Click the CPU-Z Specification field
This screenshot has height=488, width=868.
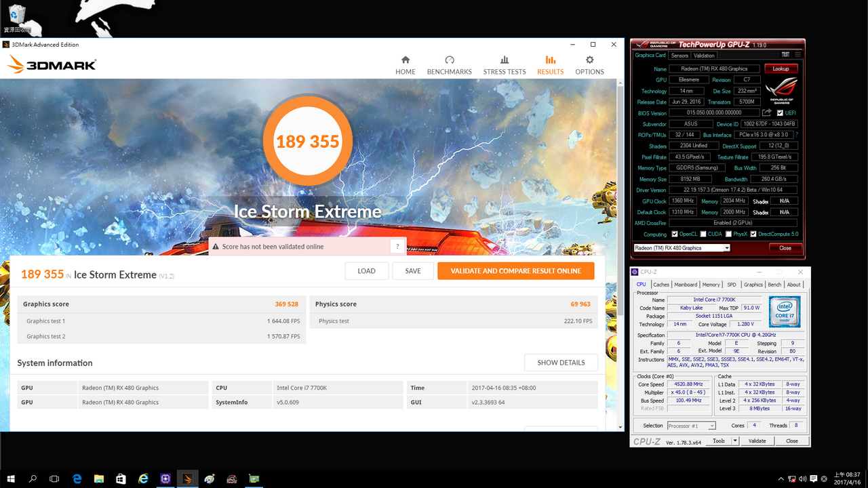point(736,335)
